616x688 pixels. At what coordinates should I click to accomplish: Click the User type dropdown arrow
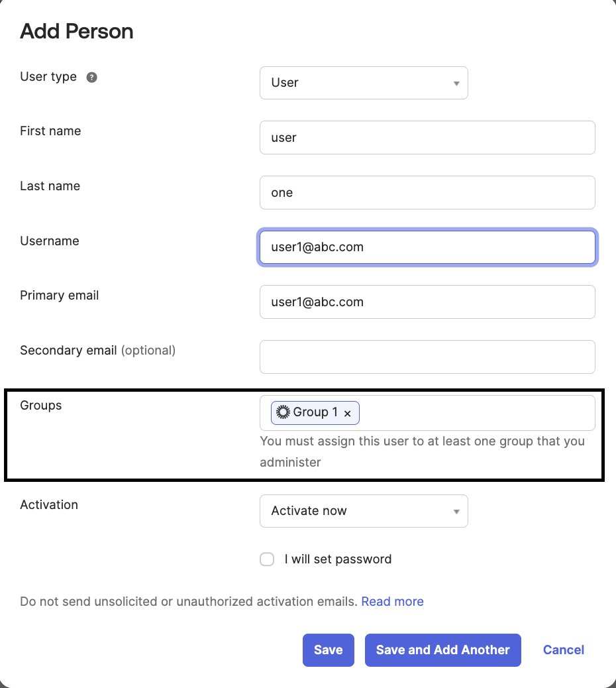(456, 84)
